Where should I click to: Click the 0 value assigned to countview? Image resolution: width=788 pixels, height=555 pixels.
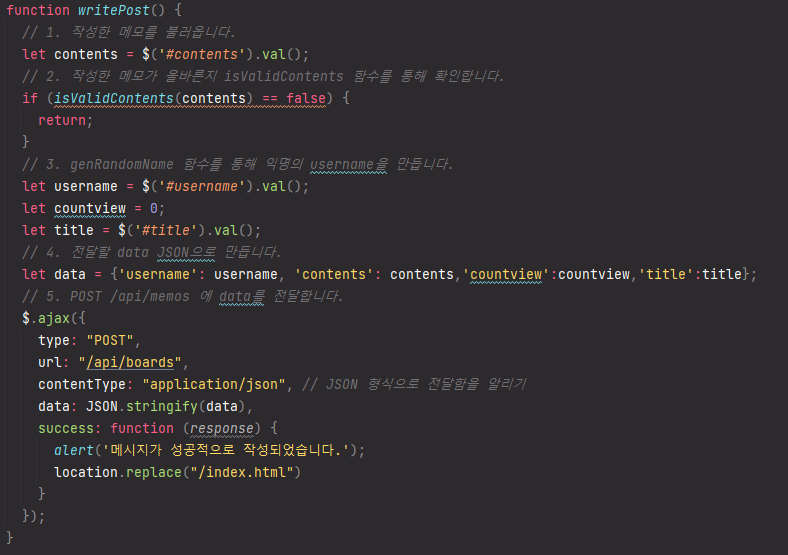coord(154,209)
